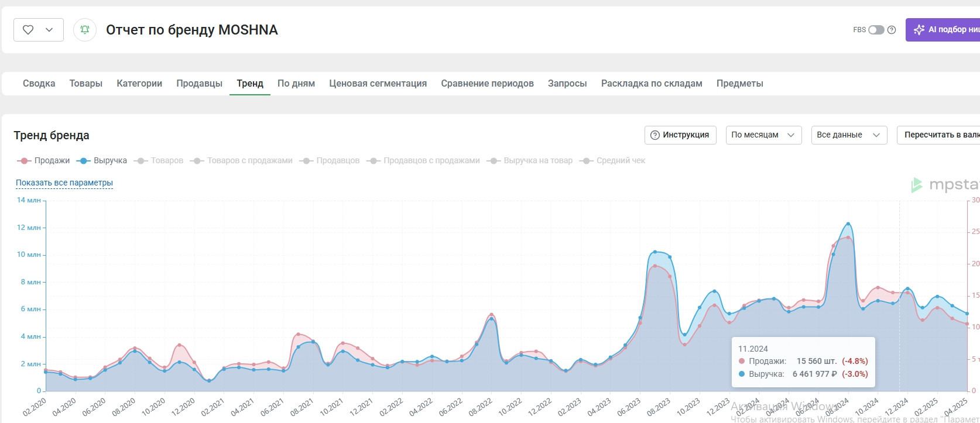This screenshot has width=980, height=423.
Task: Click the 15 560 шт. sales value in tooltip
Action: coord(817,361)
